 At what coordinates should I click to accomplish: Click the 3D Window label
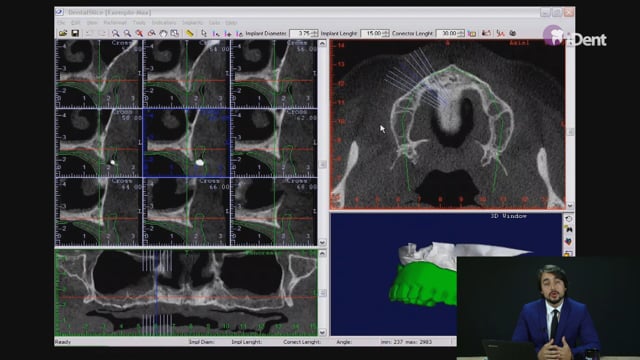(509, 216)
